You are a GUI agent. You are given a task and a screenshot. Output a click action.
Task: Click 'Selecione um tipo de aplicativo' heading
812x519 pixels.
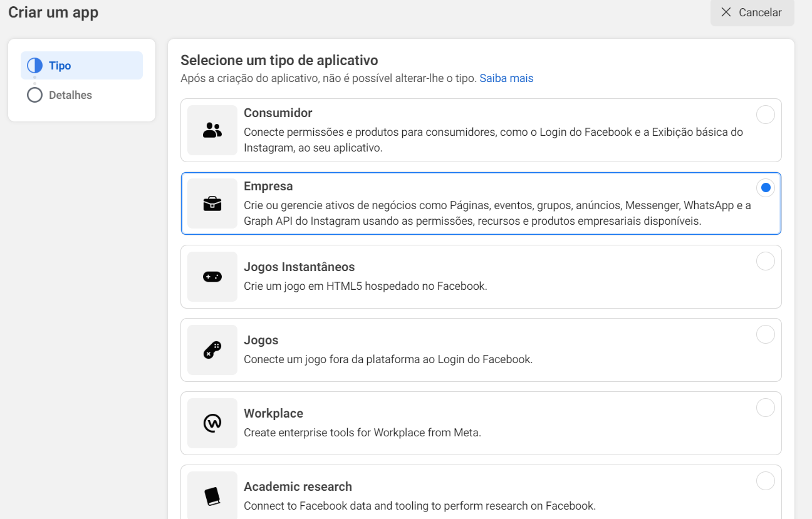point(279,61)
